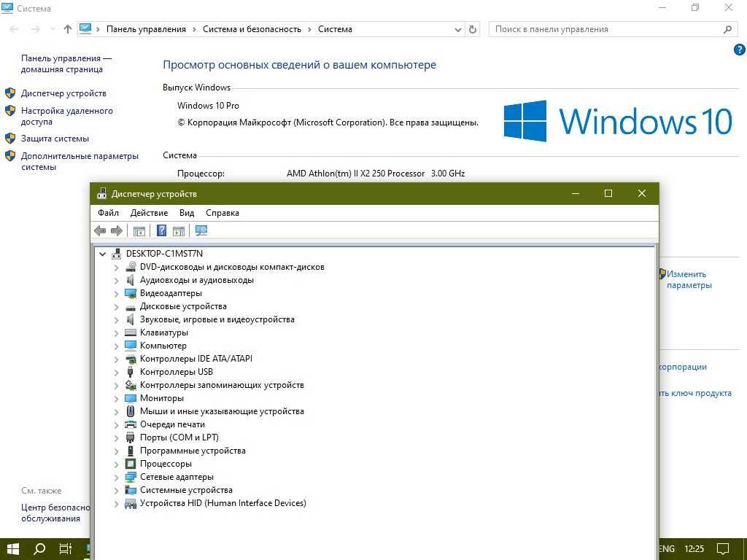Open the blue question mark Help toolbar icon

161,231
